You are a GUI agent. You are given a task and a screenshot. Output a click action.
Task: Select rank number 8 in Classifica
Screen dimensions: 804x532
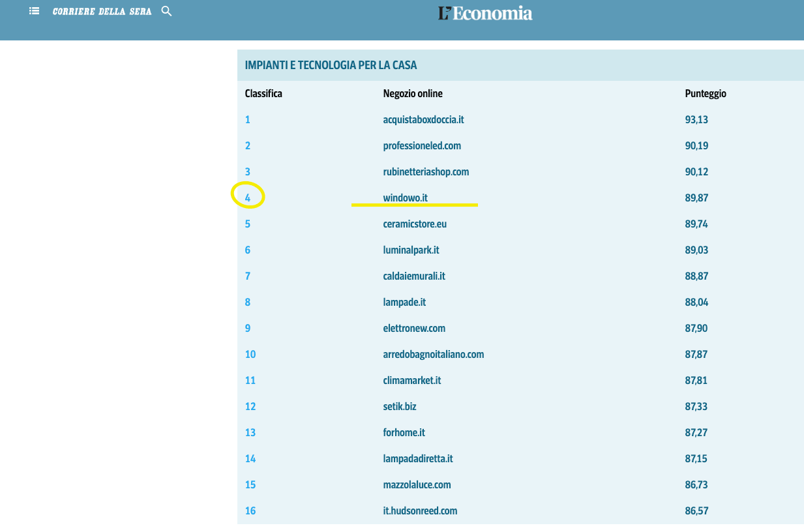tap(248, 302)
